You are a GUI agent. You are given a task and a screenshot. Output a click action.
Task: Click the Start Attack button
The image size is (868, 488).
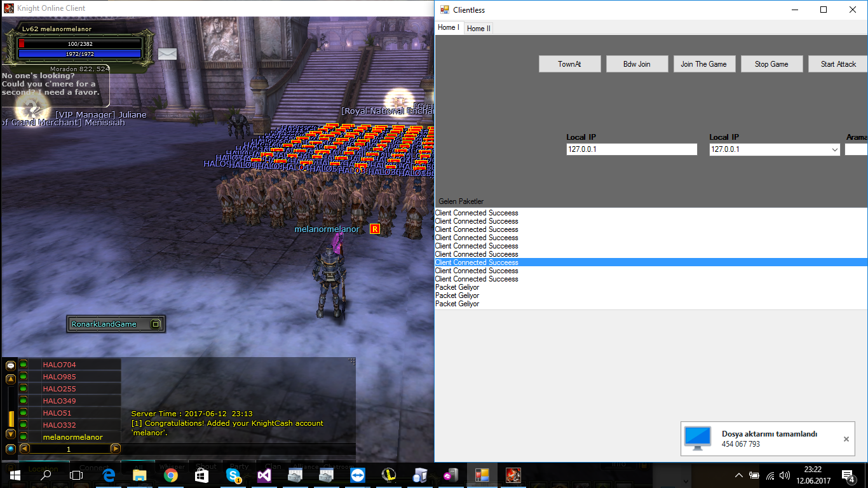[x=839, y=64]
